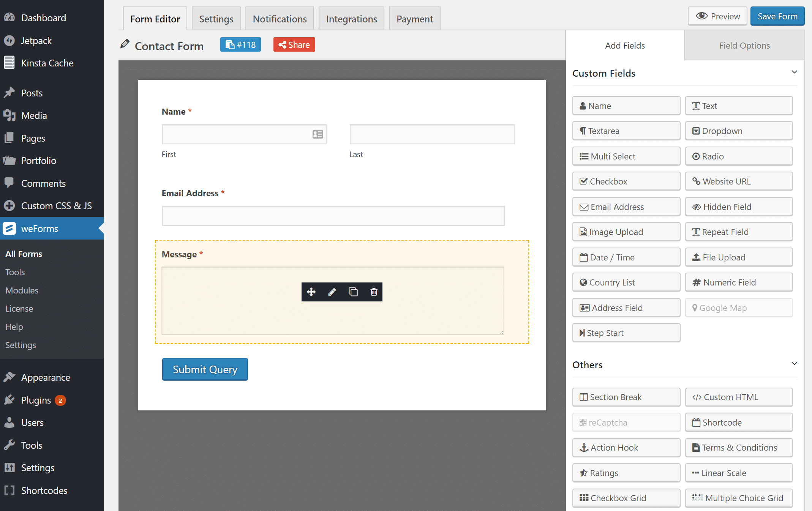The image size is (812, 511).
Task: Click the Google Map field icon
Action: (697, 307)
